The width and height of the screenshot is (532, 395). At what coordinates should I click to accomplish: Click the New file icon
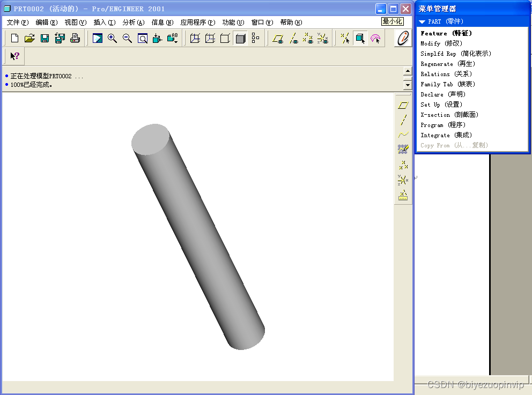click(15, 39)
